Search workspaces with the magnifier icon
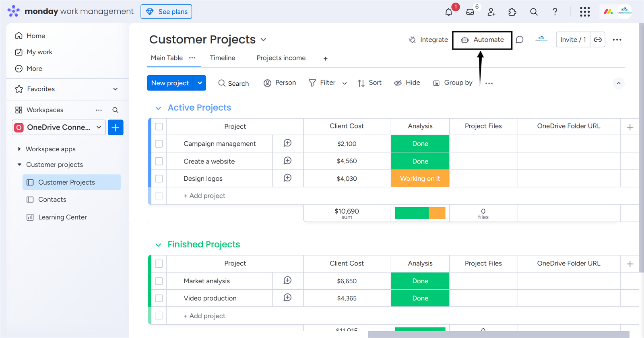This screenshot has height=338, width=644. pos(115,110)
